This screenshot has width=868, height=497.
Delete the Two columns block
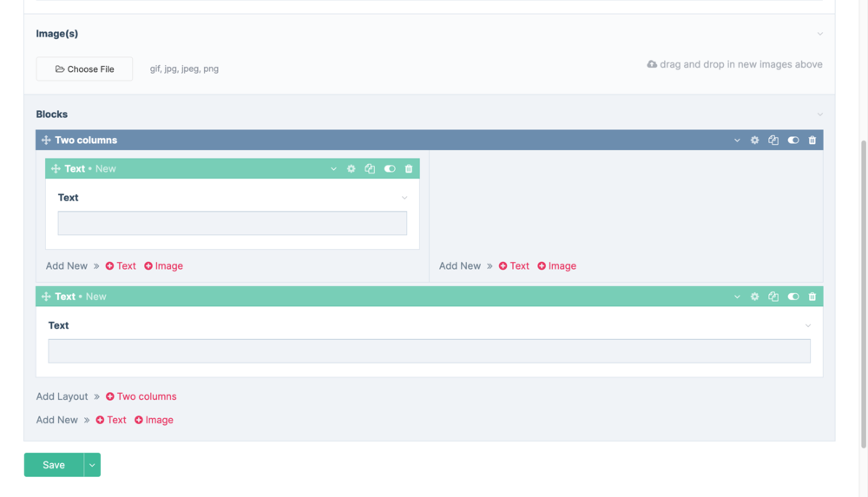(x=812, y=141)
